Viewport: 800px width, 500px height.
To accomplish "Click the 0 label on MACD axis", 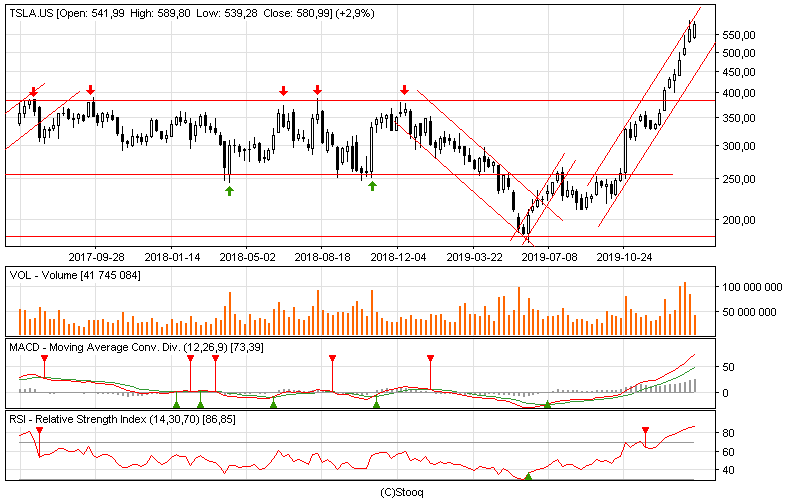I will click(726, 393).
